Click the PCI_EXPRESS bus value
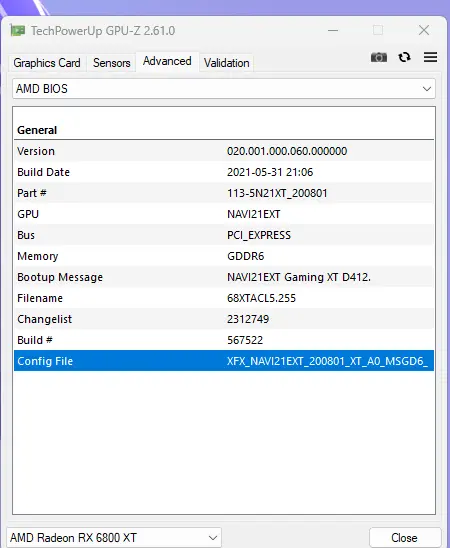The image size is (450, 548). (259, 235)
